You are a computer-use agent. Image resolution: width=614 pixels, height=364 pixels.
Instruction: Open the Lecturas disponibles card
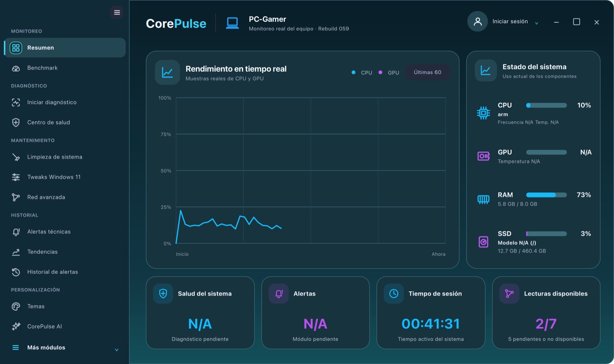pos(546,313)
